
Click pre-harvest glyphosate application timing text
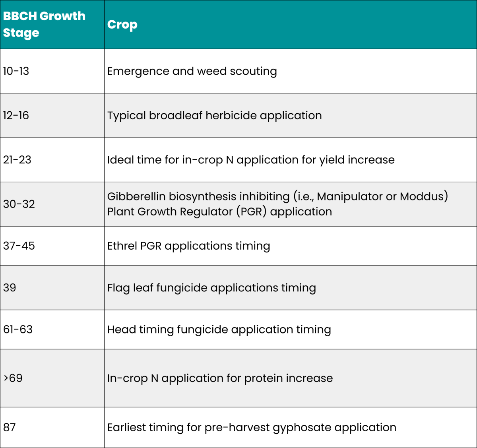pyautogui.click(x=252, y=427)
